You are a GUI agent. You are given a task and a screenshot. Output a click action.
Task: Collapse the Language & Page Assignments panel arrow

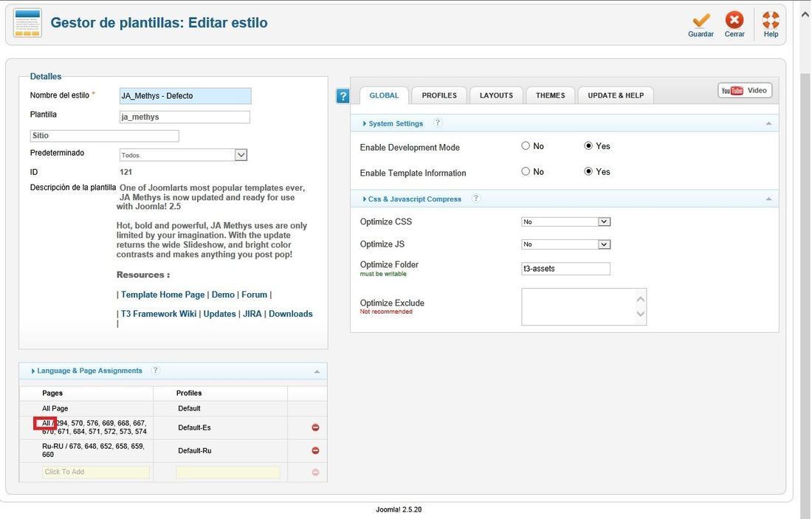(x=317, y=371)
